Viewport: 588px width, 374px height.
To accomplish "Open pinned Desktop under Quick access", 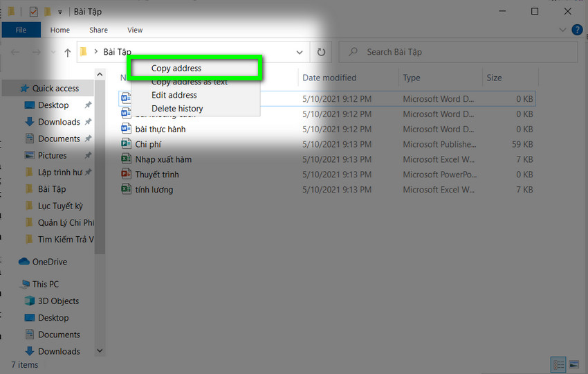I will pos(53,105).
